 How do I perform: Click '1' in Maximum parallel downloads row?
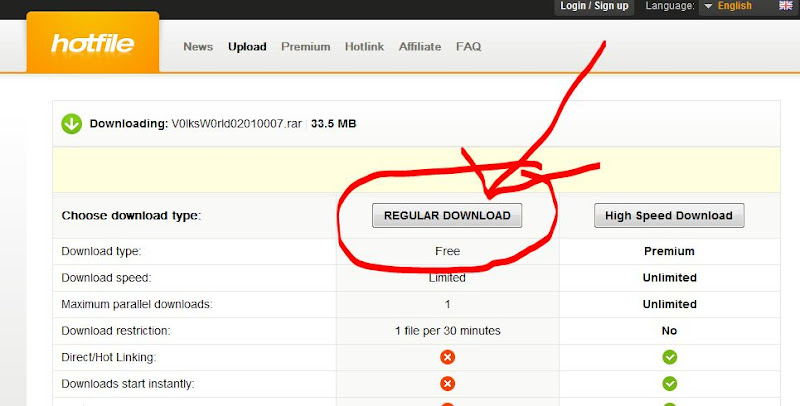[x=447, y=304]
